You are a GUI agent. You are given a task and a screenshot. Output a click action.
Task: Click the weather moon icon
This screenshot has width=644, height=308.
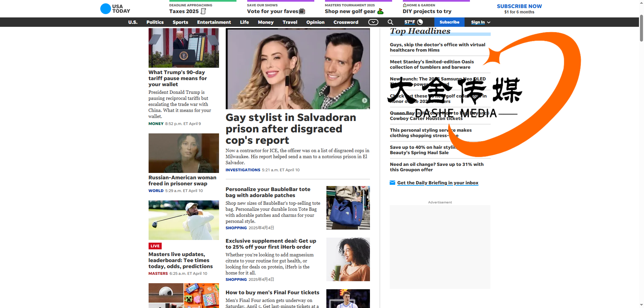[x=420, y=22]
